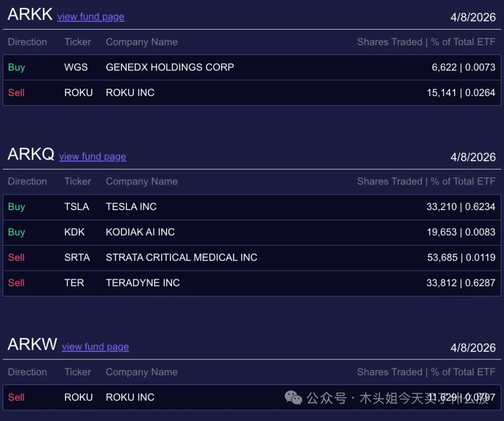
Task: Select the SRTA ticker cell
Action: point(77,257)
